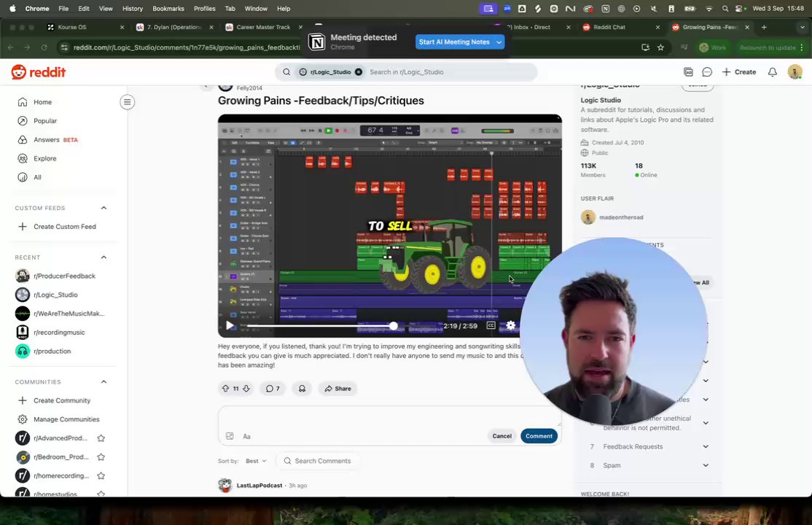Insert an image in the comment box
812x525 pixels.
pyautogui.click(x=230, y=436)
